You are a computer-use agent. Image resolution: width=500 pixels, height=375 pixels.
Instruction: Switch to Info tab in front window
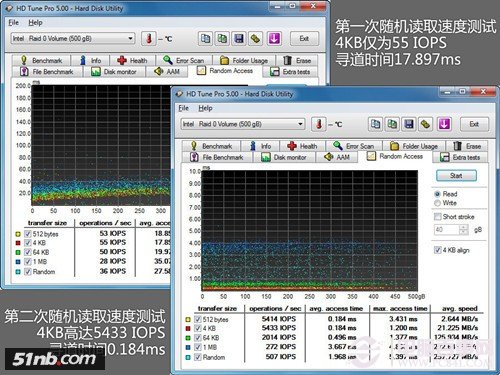point(261,146)
